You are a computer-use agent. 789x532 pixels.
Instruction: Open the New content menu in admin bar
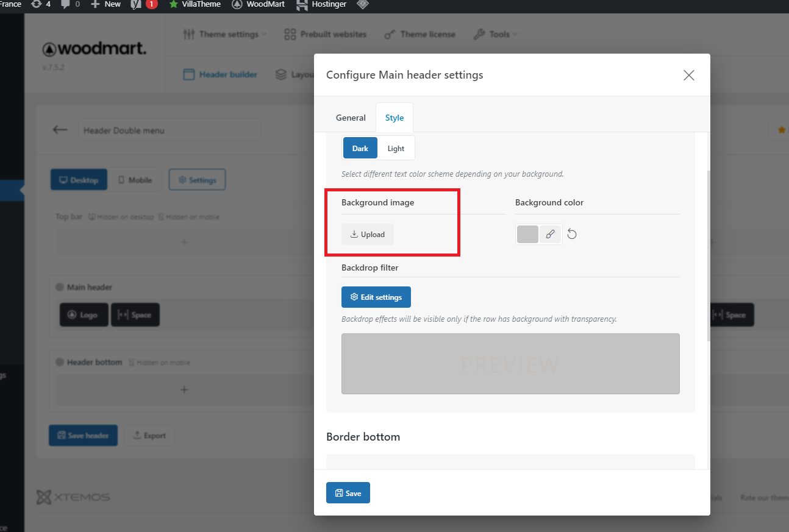tap(105, 4)
